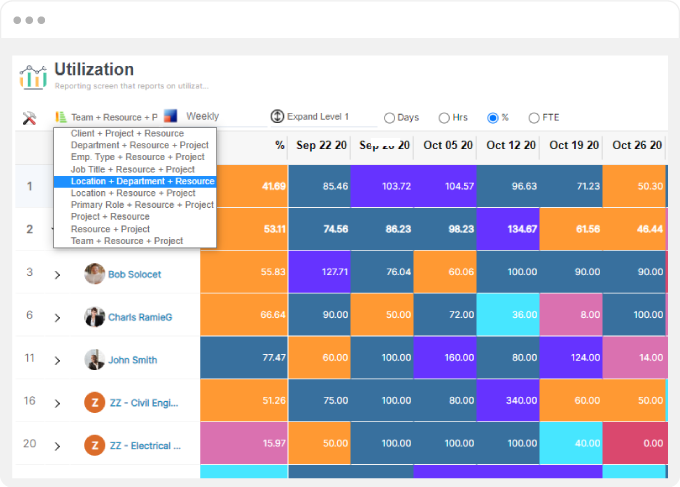Open the Weekly period dropdown
Image resolution: width=680 pixels, height=487 pixels.
tap(226, 116)
